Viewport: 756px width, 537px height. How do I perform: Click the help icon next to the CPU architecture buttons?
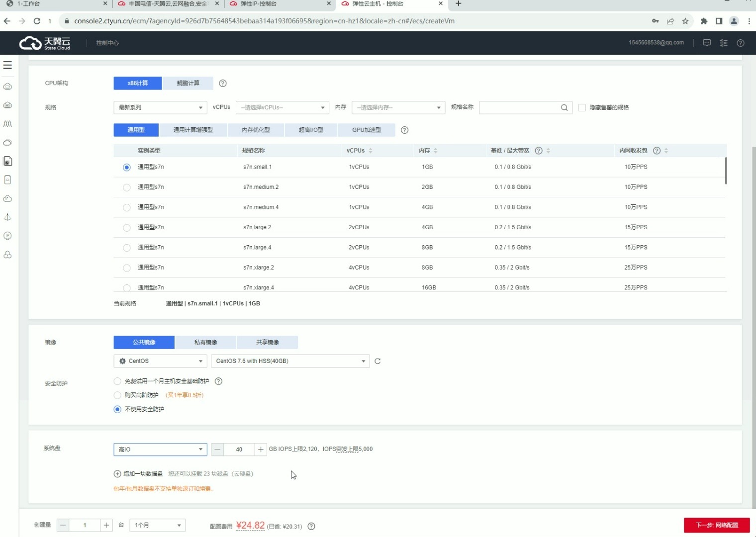(223, 83)
